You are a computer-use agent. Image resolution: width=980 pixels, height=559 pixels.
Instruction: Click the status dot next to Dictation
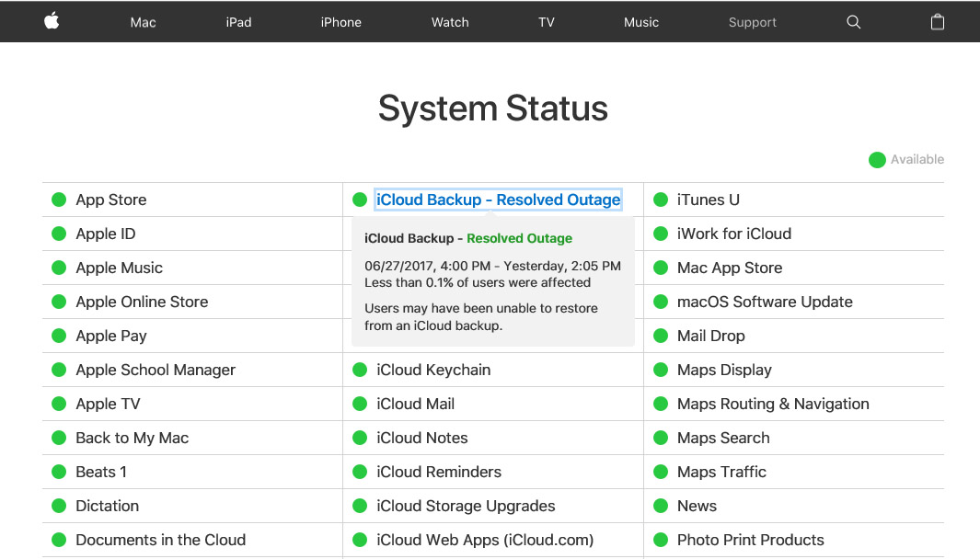coord(59,506)
